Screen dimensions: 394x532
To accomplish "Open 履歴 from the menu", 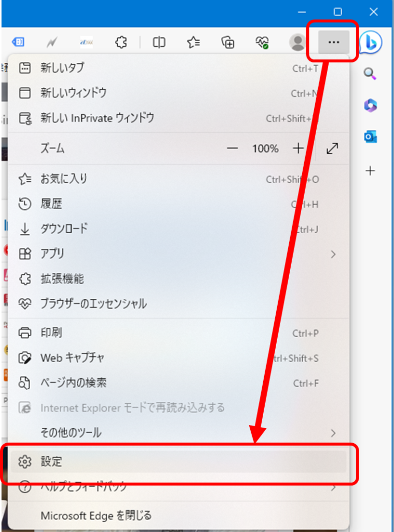I will pos(179,204).
